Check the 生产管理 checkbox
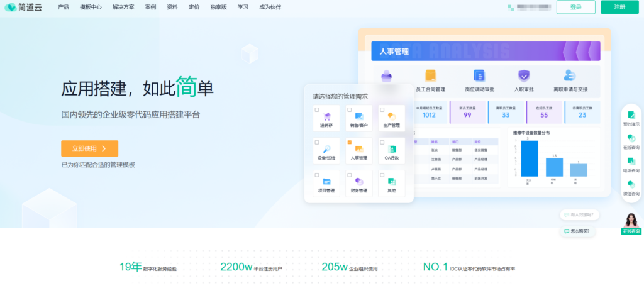 382,109
